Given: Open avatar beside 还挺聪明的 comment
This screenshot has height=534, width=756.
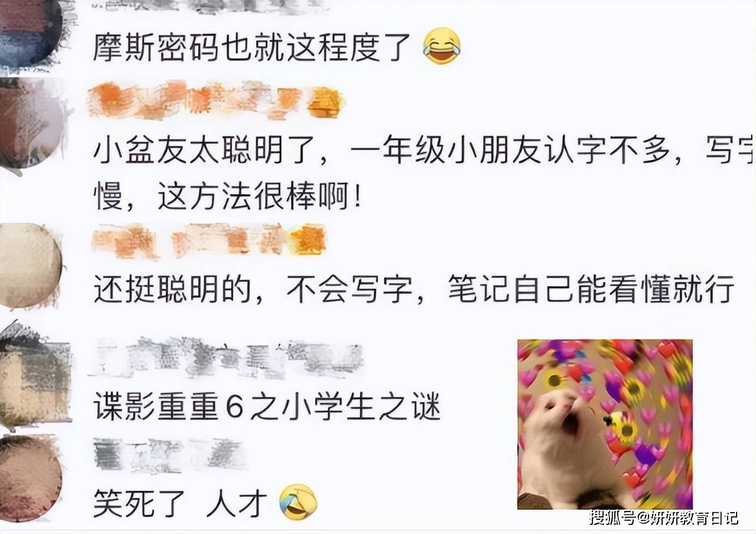Looking at the screenshot, I should (x=31, y=266).
